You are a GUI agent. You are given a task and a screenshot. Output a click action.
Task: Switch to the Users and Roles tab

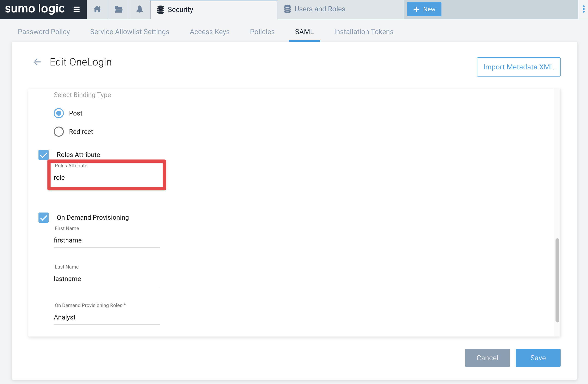[341, 9]
